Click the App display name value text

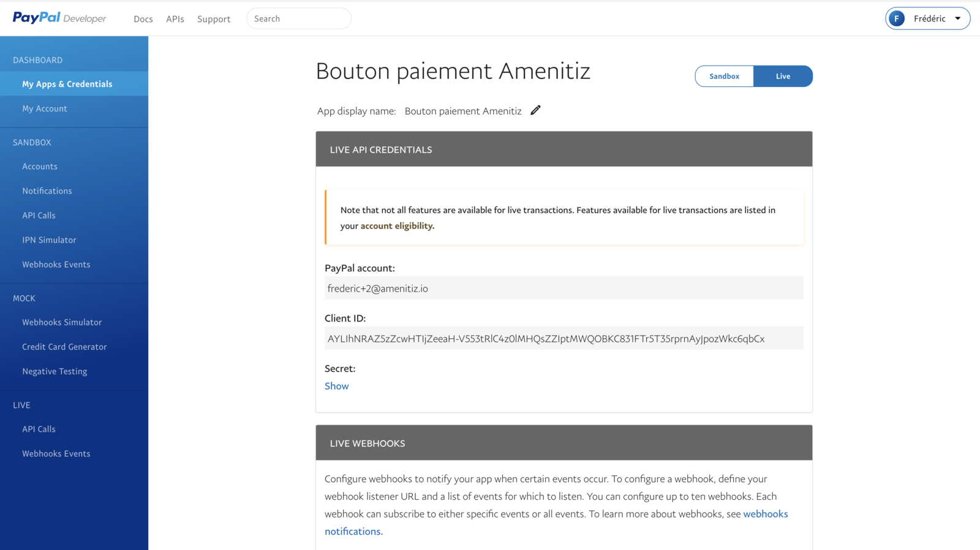pyautogui.click(x=463, y=111)
